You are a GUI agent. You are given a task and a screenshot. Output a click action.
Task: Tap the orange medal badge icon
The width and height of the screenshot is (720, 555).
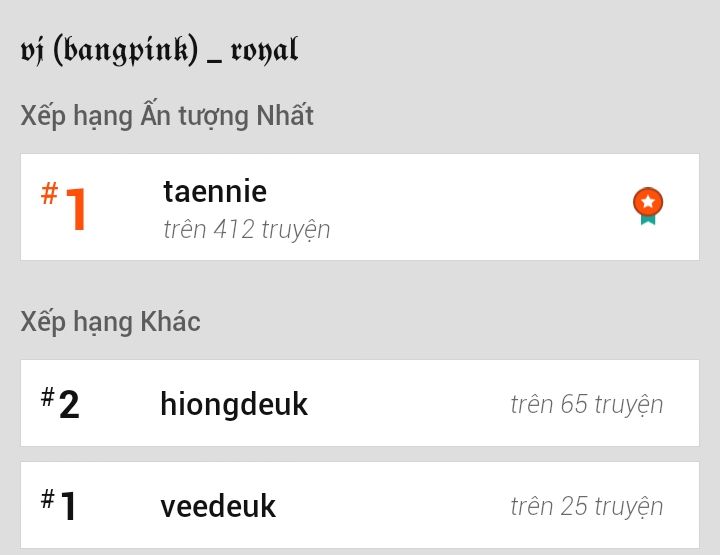pos(648,204)
